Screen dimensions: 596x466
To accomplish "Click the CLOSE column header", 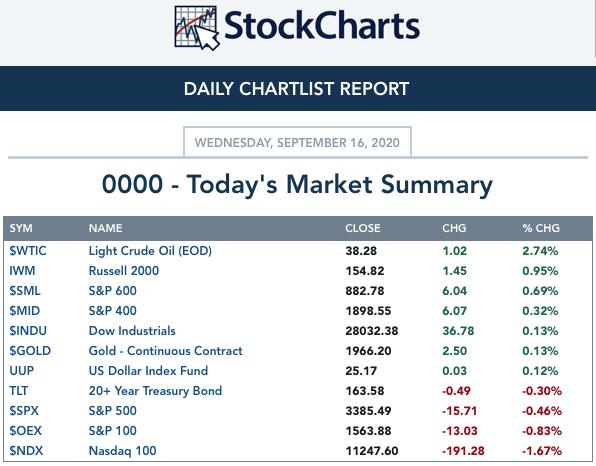I will point(363,228).
